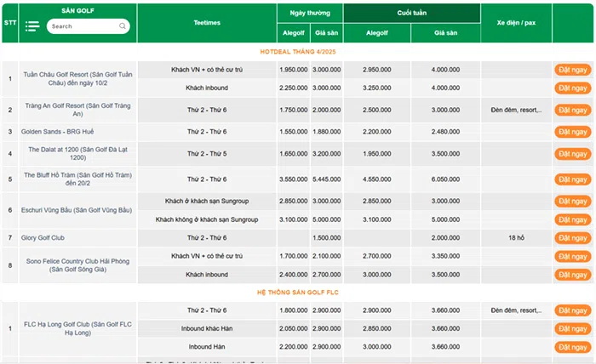Viewport: 596px width, 364px height.
Task: Click weekend Giá sân 6.050.000 for The Bluff
Action: pyautogui.click(x=445, y=179)
